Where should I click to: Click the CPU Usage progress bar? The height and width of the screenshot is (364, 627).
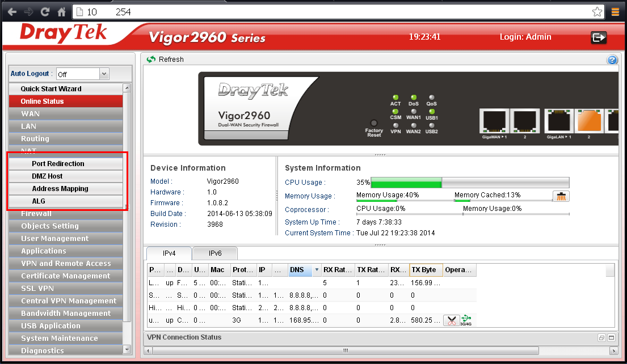pyautogui.click(x=470, y=183)
